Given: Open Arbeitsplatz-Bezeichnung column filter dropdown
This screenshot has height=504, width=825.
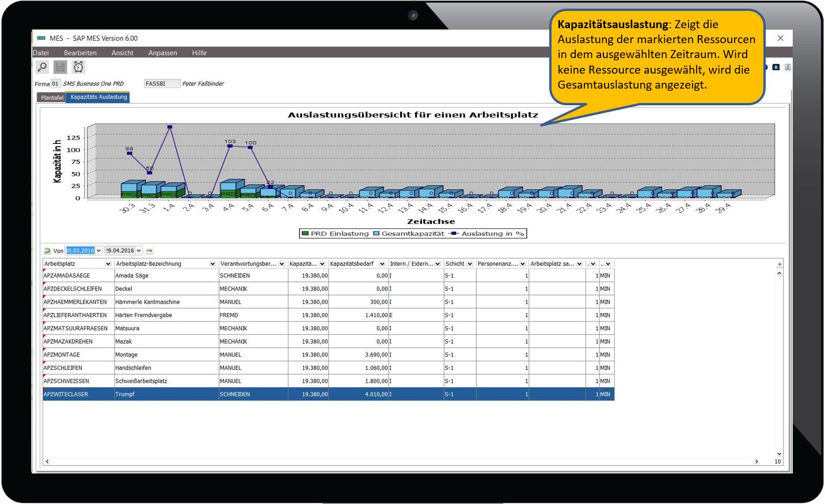Looking at the screenshot, I should [212, 264].
